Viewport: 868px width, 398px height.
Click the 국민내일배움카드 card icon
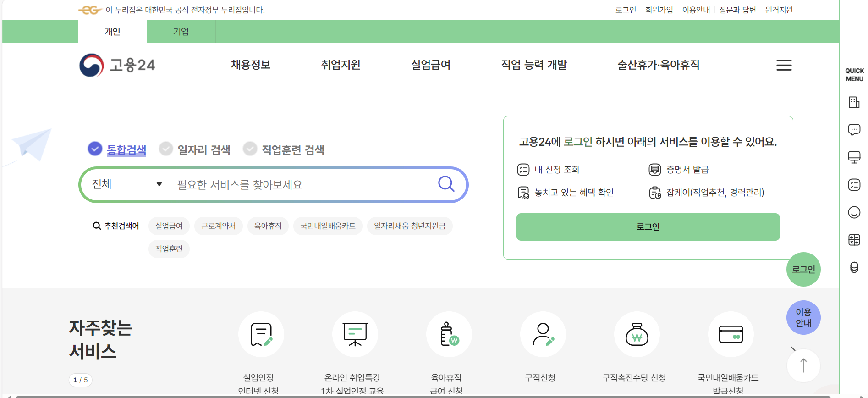click(x=731, y=334)
